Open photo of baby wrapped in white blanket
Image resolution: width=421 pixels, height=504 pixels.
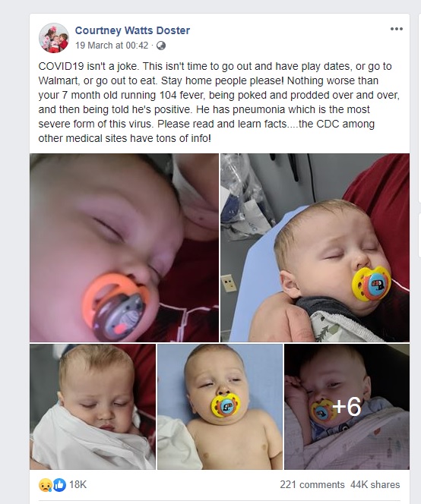tap(93, 407)
